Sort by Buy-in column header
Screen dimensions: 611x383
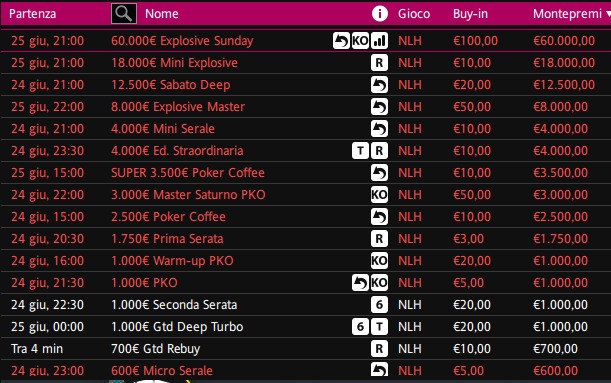[470, 14]
